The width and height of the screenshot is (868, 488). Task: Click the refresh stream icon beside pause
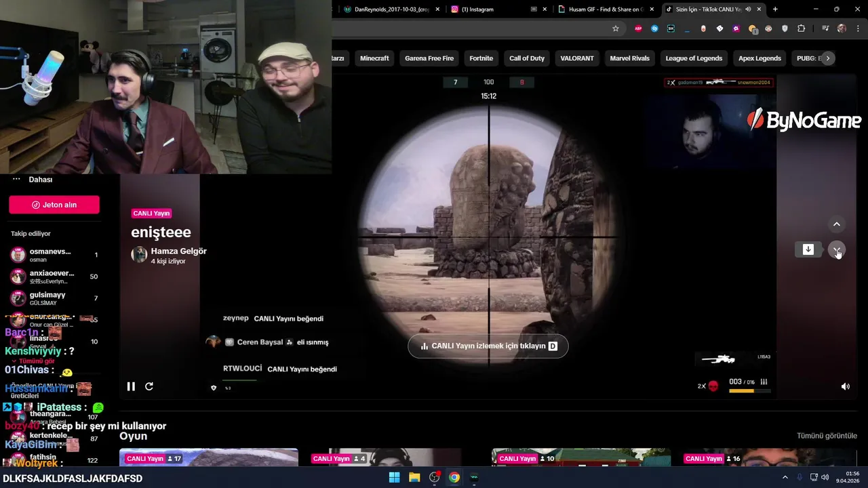(x=149, y=386)
